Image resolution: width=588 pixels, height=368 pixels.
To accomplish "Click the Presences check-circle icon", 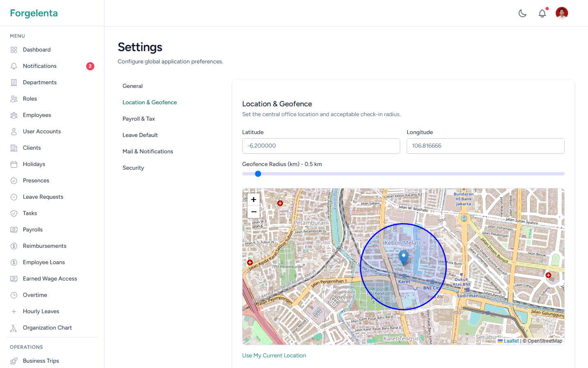I will 14,181.
